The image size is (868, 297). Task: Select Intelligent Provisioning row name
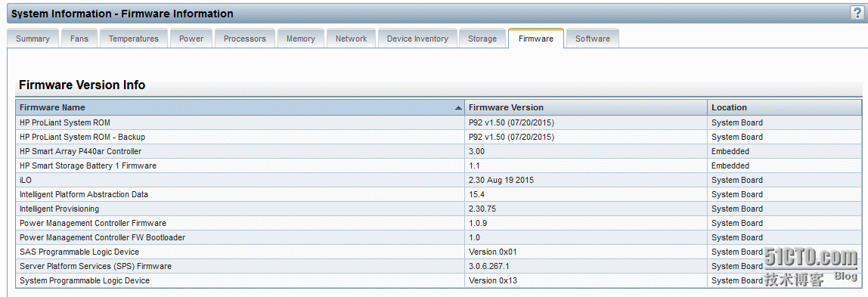59,209
